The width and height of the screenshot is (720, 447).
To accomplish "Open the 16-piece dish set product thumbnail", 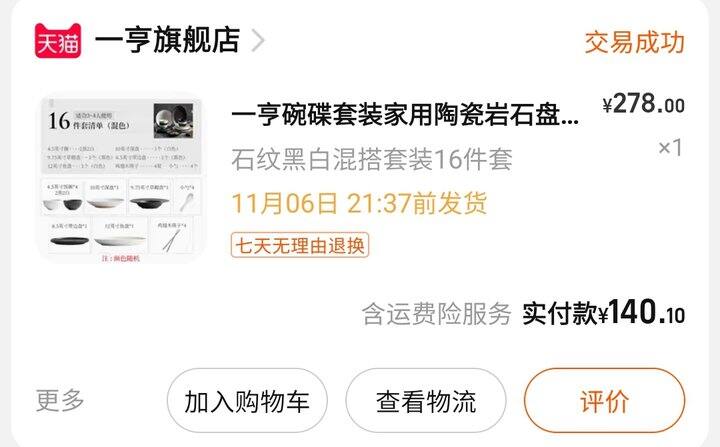I will click(121, 178).
